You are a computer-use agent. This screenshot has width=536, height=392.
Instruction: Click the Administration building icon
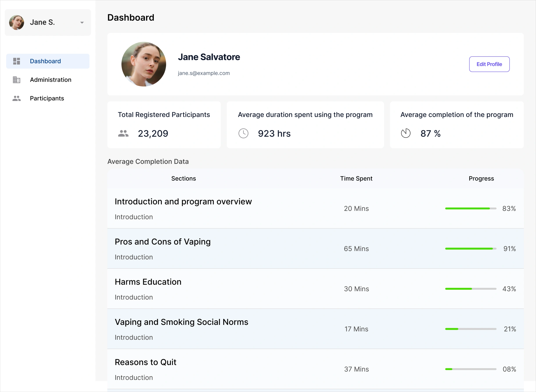tap(16, 80)
